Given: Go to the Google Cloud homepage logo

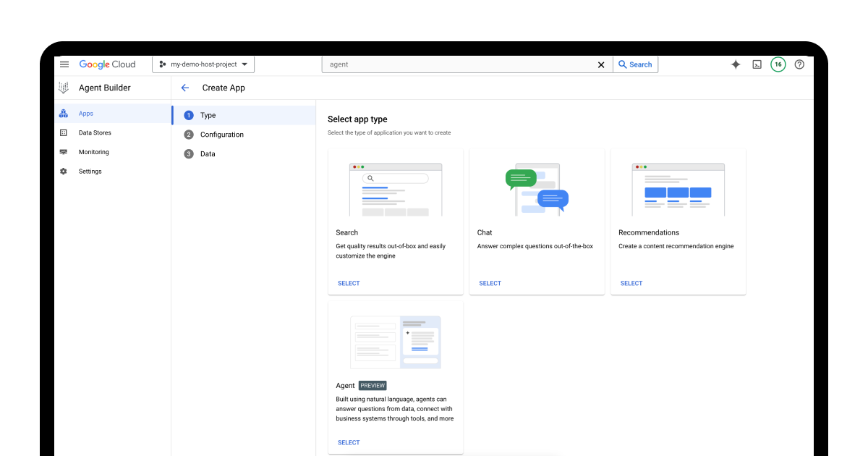Looking at the screenshot, I should [x=107, y=64].
